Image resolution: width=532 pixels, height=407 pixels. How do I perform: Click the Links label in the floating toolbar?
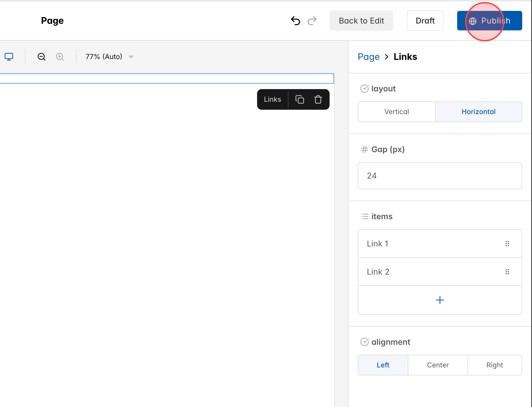(272, 99)
